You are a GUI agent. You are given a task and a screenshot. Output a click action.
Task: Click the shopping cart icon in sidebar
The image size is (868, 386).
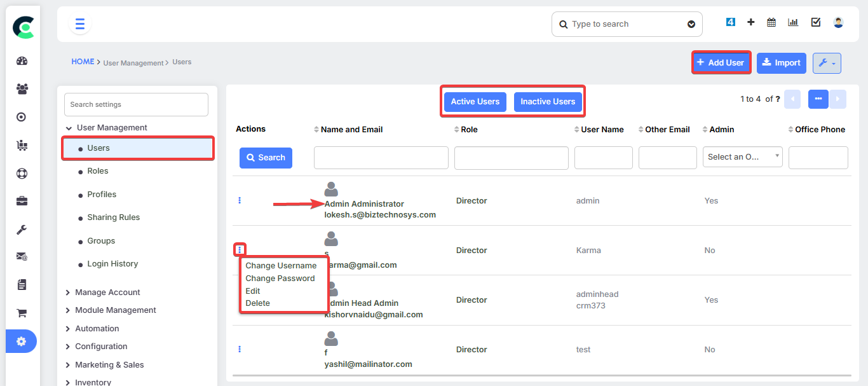[x=22, y=313]
